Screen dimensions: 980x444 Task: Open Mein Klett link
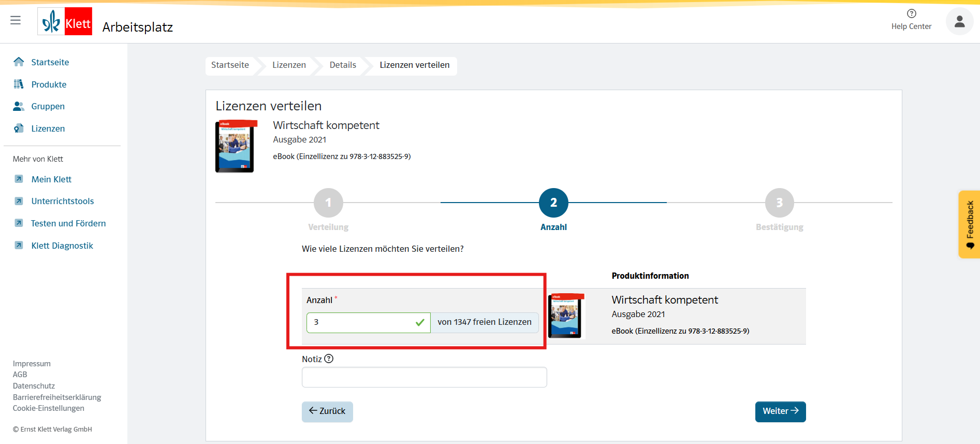pyautogui.click(x=51, y=179)
